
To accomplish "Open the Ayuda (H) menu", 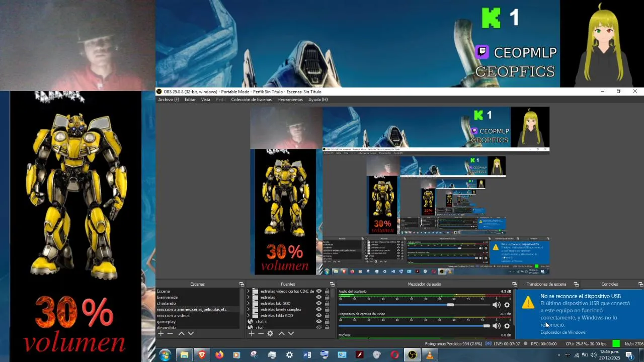I will click(318, 100).
